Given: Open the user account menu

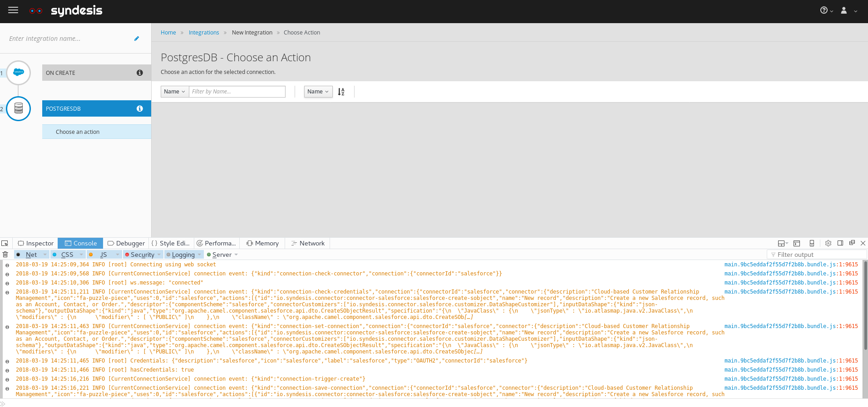Looking at the screenshot, I should pos(848,10).
